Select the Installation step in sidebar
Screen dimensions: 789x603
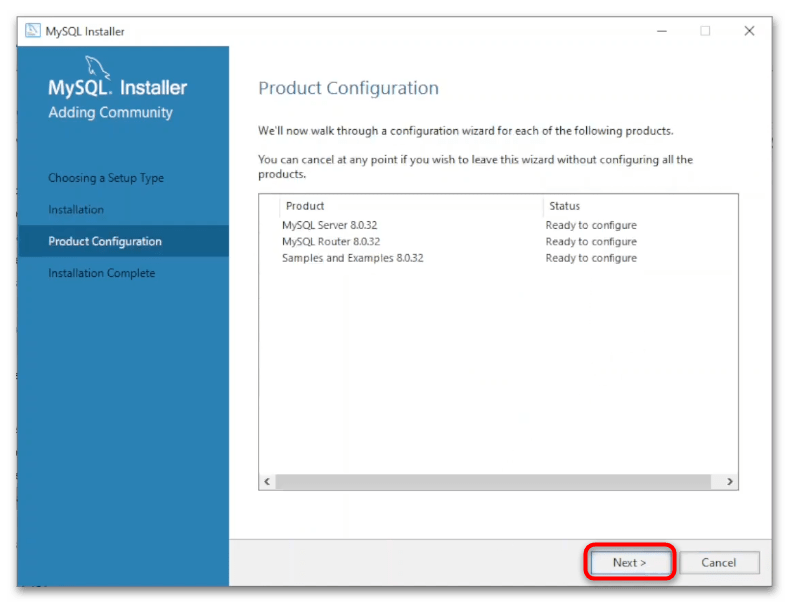(x=76, y=209)
